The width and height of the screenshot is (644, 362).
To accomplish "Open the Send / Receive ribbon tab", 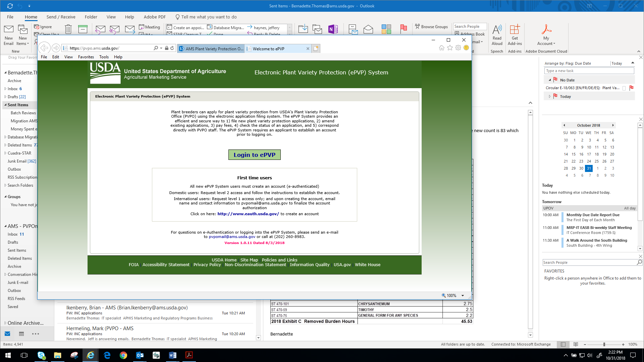I will (61, 17).
